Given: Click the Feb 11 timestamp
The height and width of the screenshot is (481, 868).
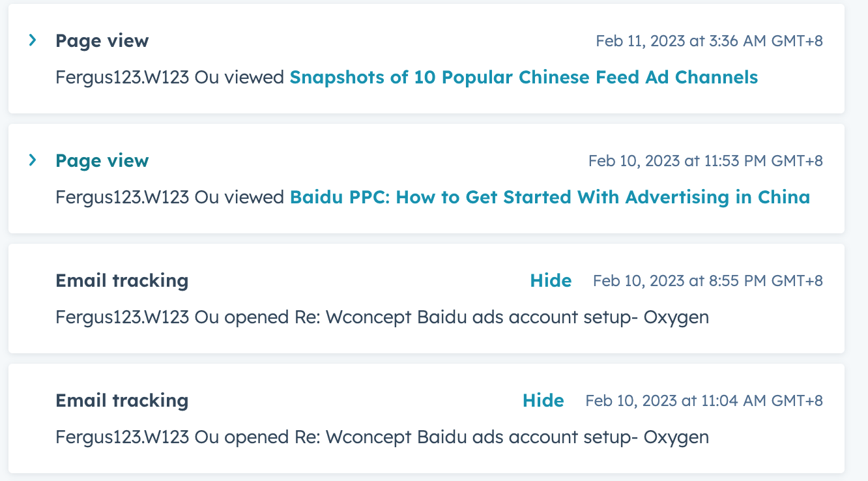Looking at the screenshot, I should (709, 40).
